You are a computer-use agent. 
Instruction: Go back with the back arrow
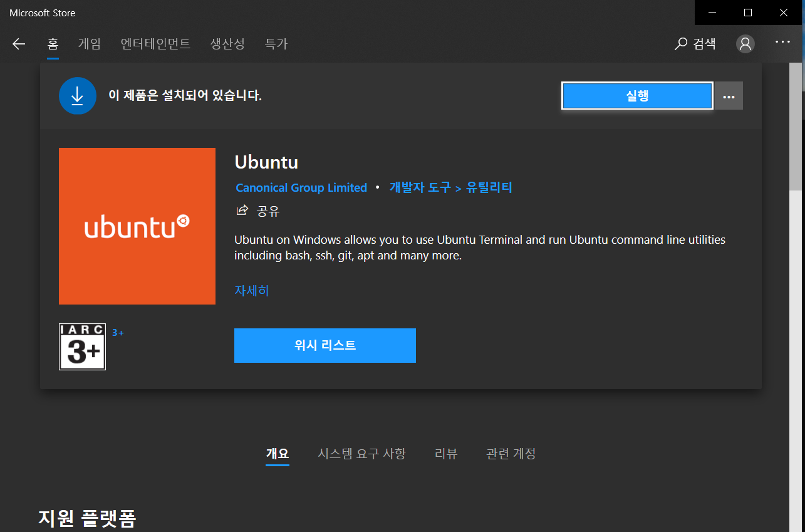19,44
